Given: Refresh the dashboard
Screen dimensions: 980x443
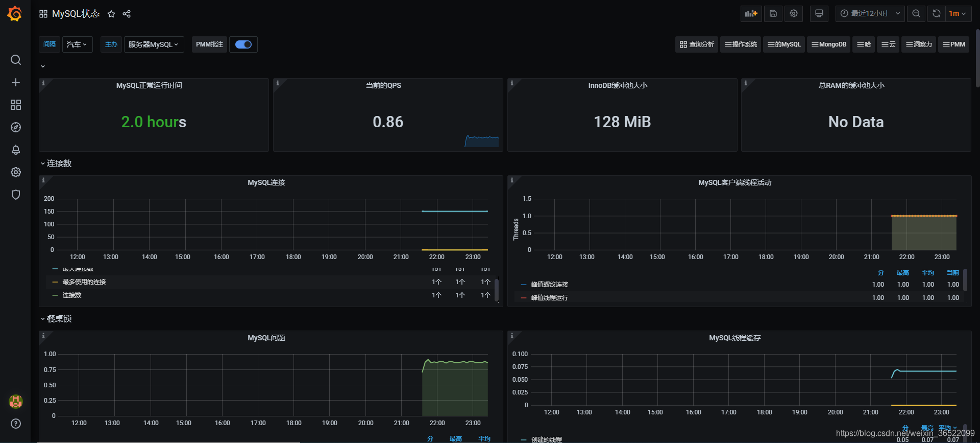Looking at the screenshot, I should pyautogui.click(x=936, y=14).
